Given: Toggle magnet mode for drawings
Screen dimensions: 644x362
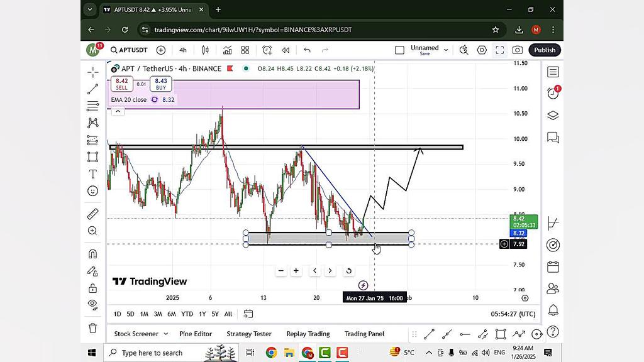Looking at the screenshot, I should [93, 254].
